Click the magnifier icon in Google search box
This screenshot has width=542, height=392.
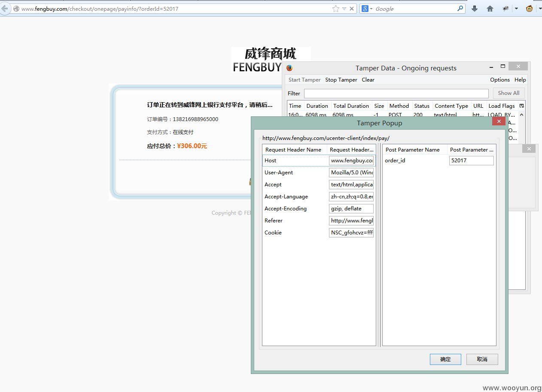click(460, 8)
